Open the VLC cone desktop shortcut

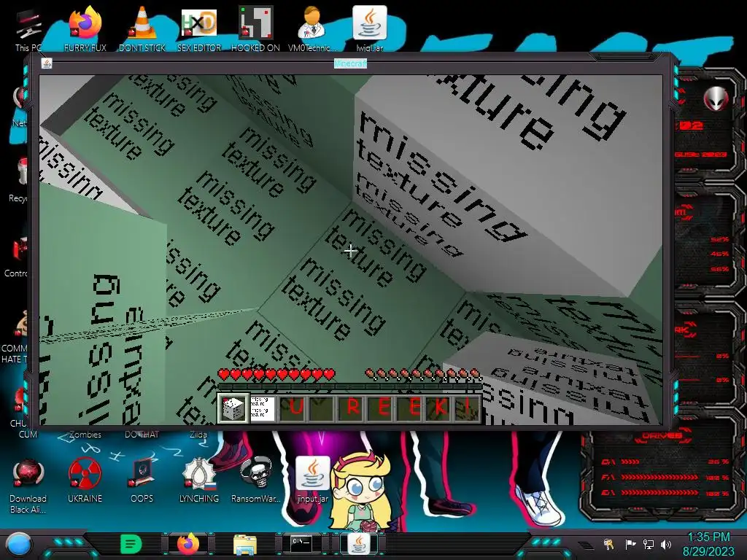pos(142,28)
